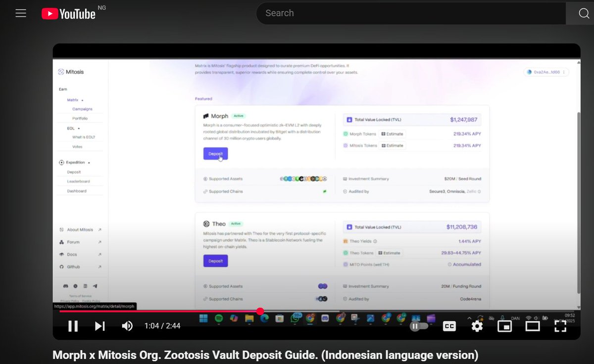Image resolution: width=594 pixels, height=364 pixels.
Task: Switch to miniplayer mode
Action: 504,326
